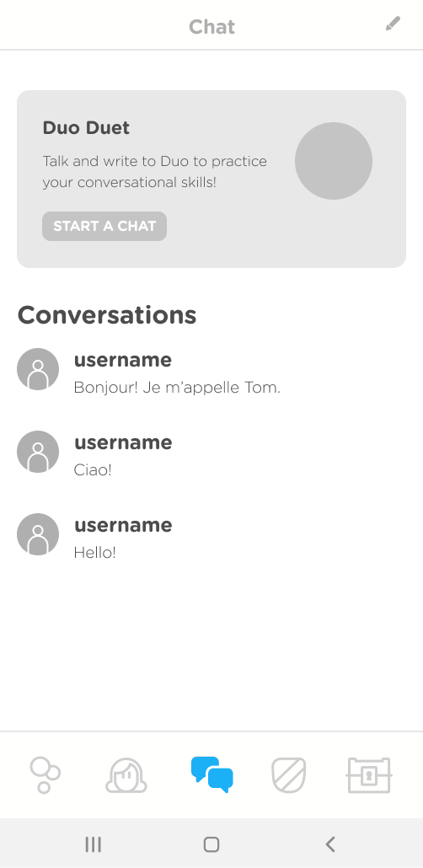Tap the Android recent apps icon
The width and height of the screenshot is (423, 868).
click(93, 844)
